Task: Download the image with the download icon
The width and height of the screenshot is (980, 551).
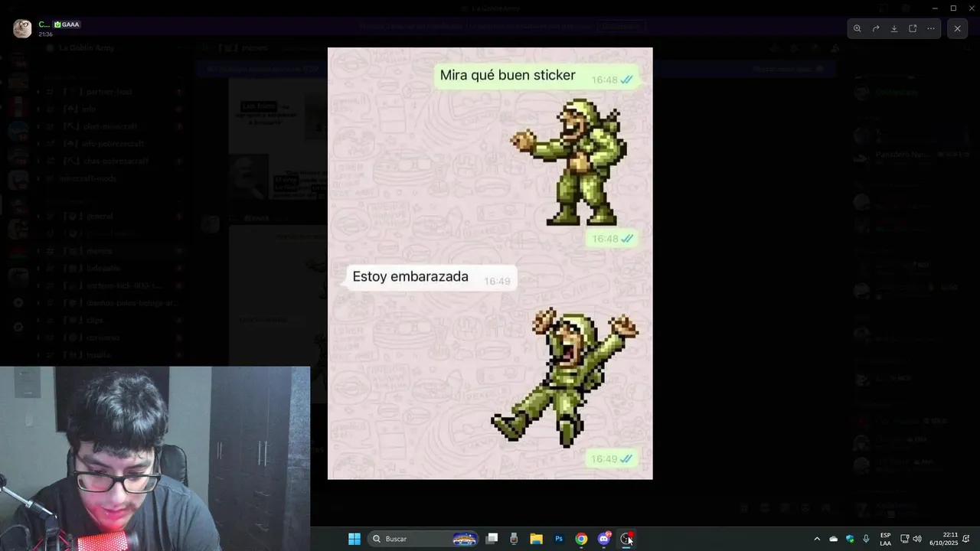Action: point(894,28)
